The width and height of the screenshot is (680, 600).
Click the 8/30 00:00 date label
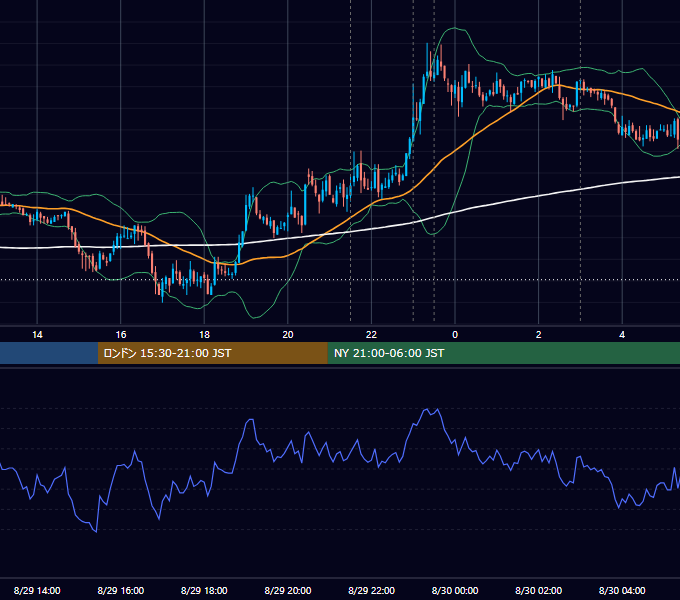[x=455, y=590]
